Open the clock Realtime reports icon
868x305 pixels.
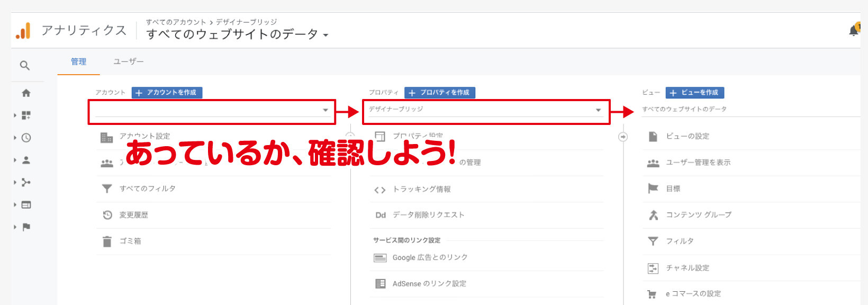coord(26,138)
